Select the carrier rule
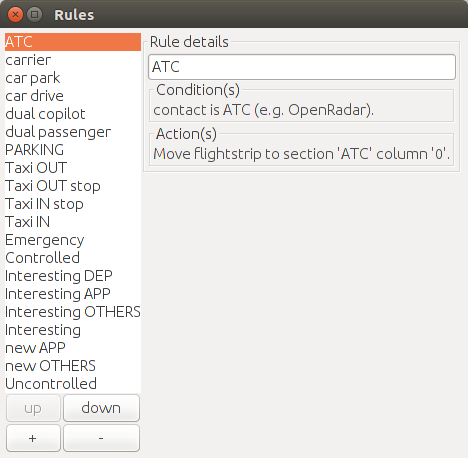468x458 pixels. click(73, 60)
